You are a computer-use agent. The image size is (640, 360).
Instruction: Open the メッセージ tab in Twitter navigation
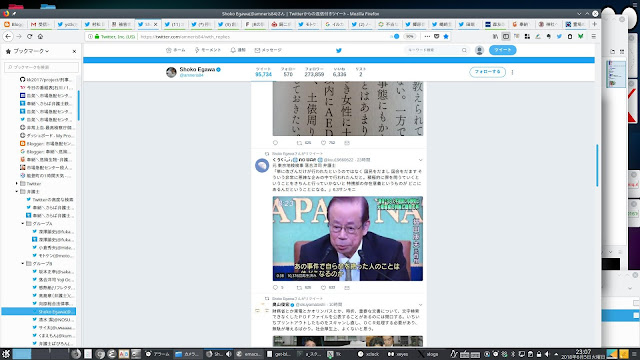pyautogui.click(x=268, y=50)
